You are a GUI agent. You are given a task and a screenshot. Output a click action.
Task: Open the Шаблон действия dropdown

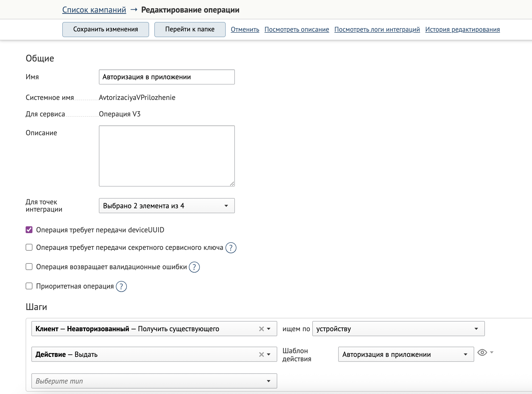point(406,354)
